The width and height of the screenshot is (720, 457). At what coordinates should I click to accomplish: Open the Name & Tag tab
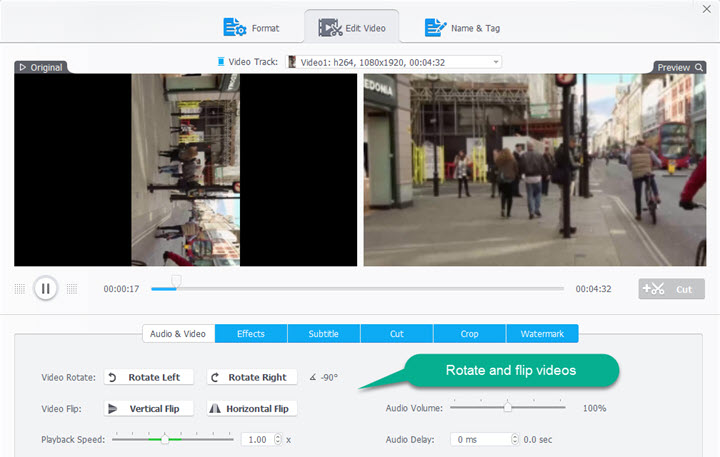pos(462,28)
